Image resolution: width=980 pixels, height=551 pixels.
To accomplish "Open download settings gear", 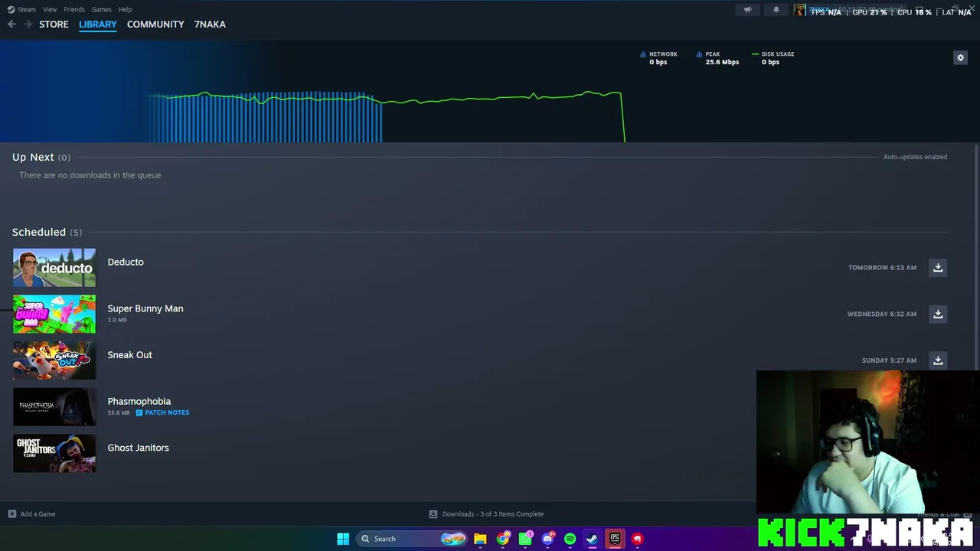I will point(960,57).
